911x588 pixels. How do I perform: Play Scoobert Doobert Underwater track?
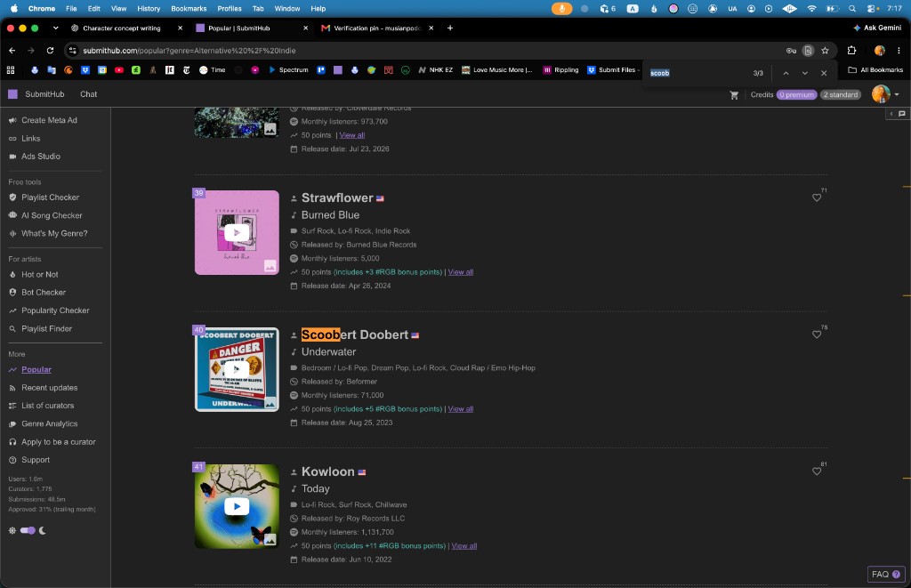[x=237, y=369]
